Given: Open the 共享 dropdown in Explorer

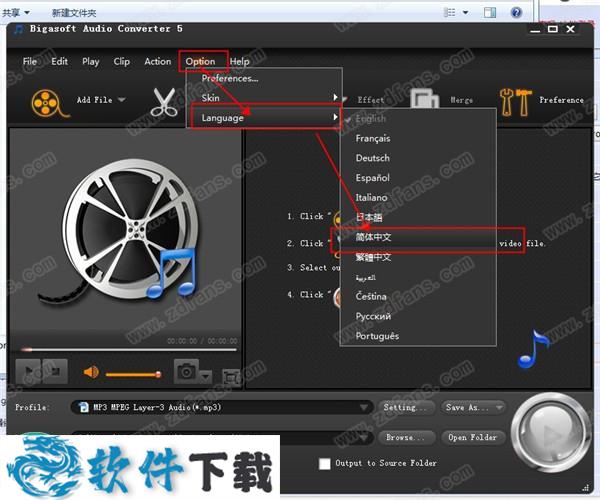Looking at the screenshot, I should (x=16, y=13).
